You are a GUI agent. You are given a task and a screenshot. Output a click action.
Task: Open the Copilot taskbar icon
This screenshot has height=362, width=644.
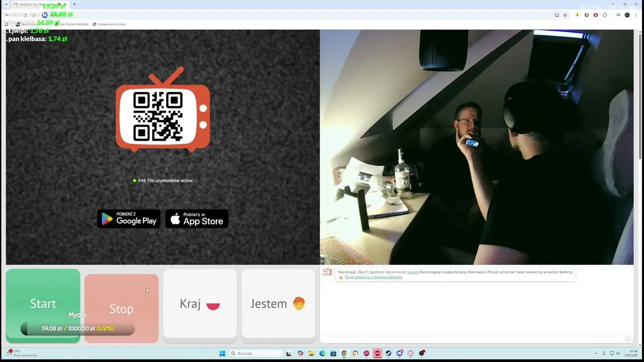pos(300,353)
